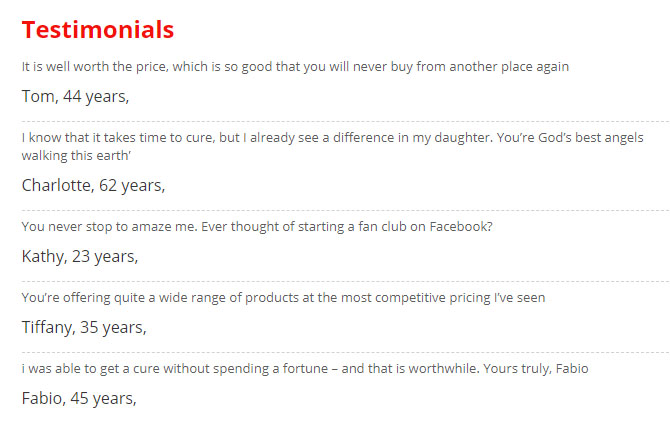The image size is (670, 422).
Task: Select Tom's testimonial about price
Action: (x=295, y=67)
